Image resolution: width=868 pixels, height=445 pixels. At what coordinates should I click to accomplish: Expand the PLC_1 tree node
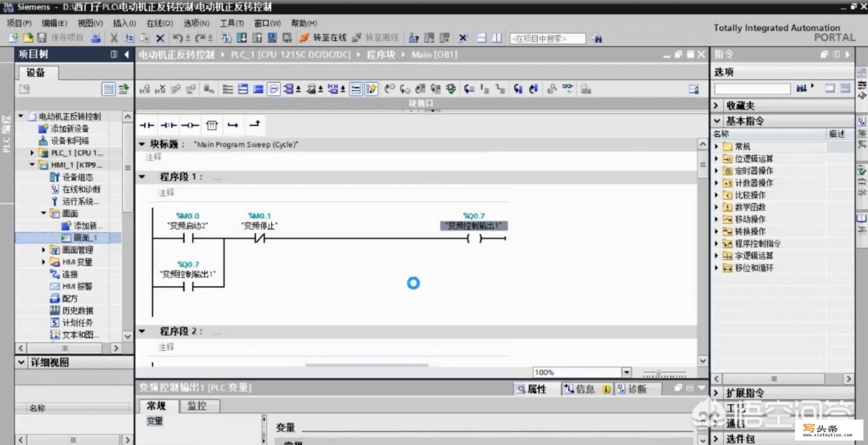coord(32,152)
